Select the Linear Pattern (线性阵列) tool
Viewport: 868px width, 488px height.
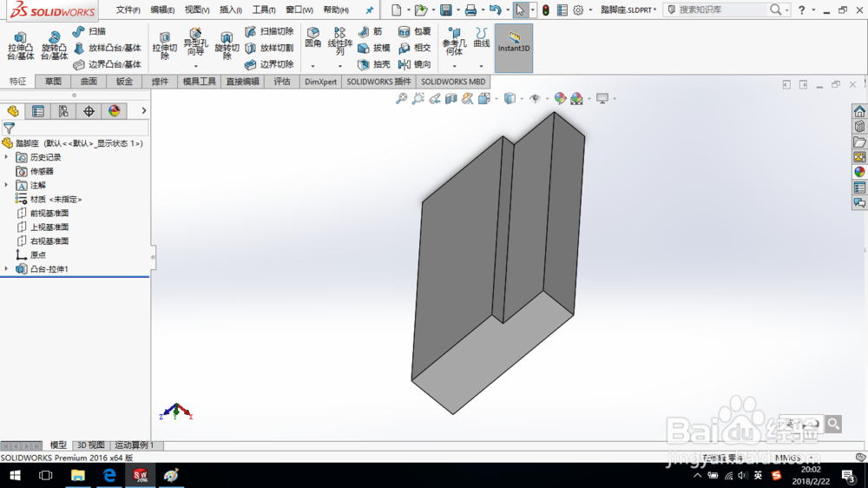point(339,41)
